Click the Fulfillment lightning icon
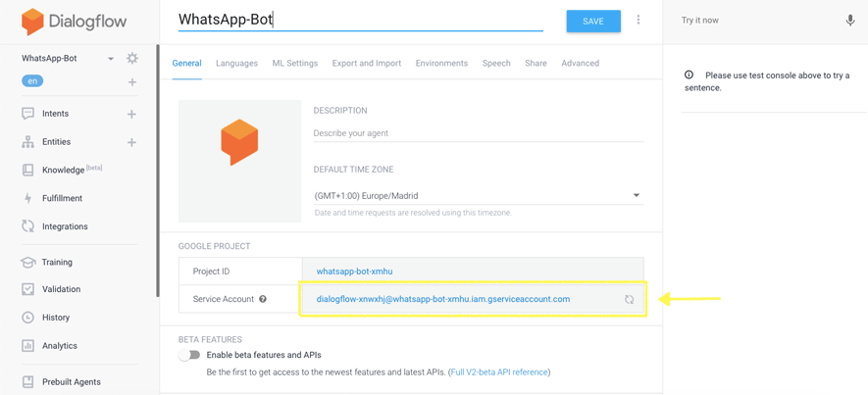This screenshot has height=395, width=868. pyautogui.click(x=27, y=198)
